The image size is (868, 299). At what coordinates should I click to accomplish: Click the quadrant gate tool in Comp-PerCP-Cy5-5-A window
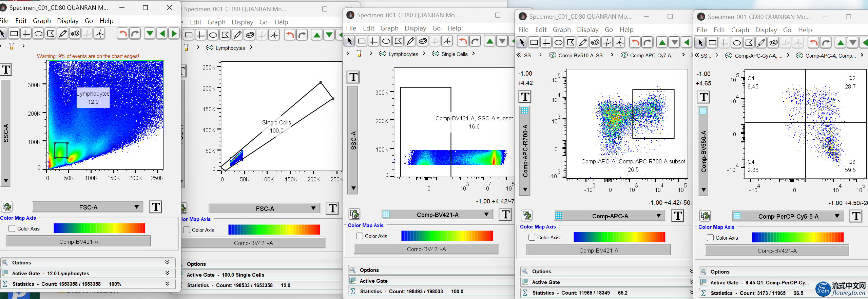tap(724, 43)
